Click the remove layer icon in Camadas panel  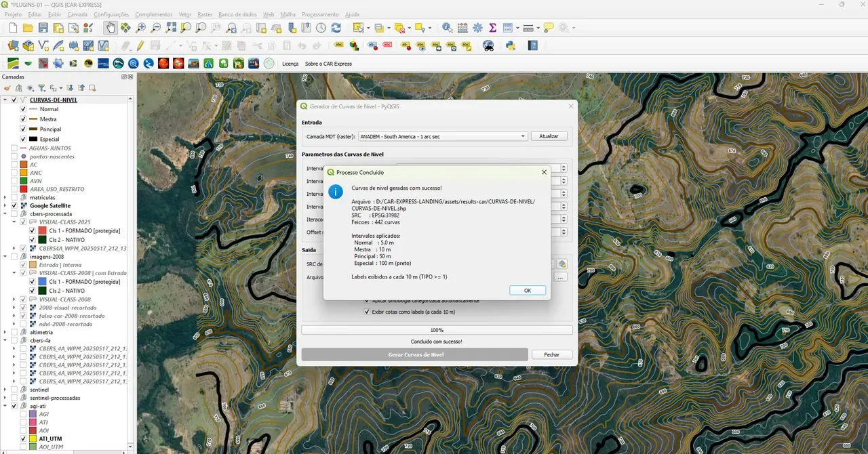[92, 87]
